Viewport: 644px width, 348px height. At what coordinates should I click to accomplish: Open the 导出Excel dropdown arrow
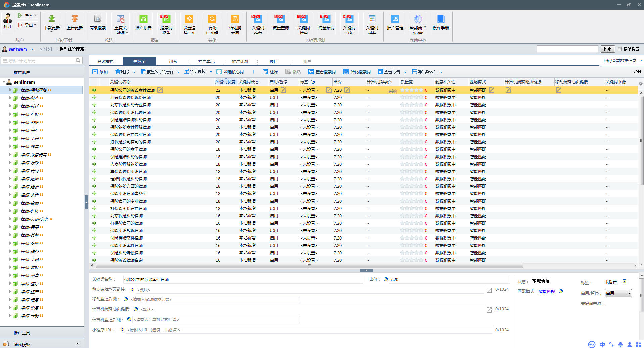pos(441,72)
